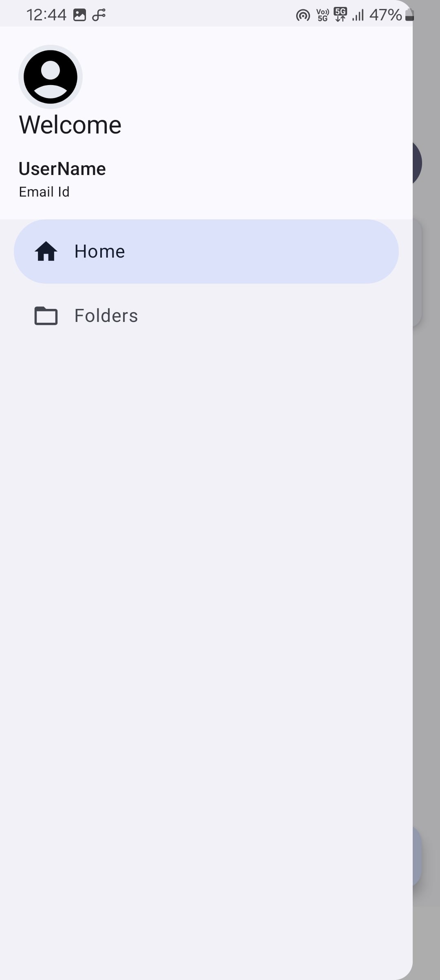Image resolution: width=440 pixels, height=980 pixels.
Task: Tap the link-shaped status bar icon
Action: (x=99, y=15)
